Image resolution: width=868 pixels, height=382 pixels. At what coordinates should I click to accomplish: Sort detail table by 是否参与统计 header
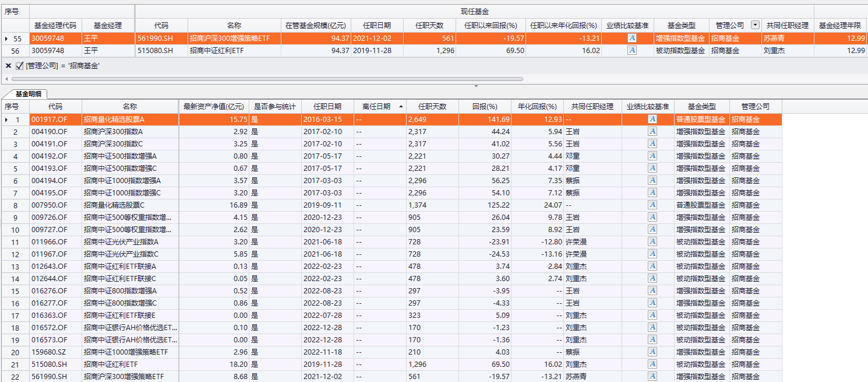coord(275,107)
